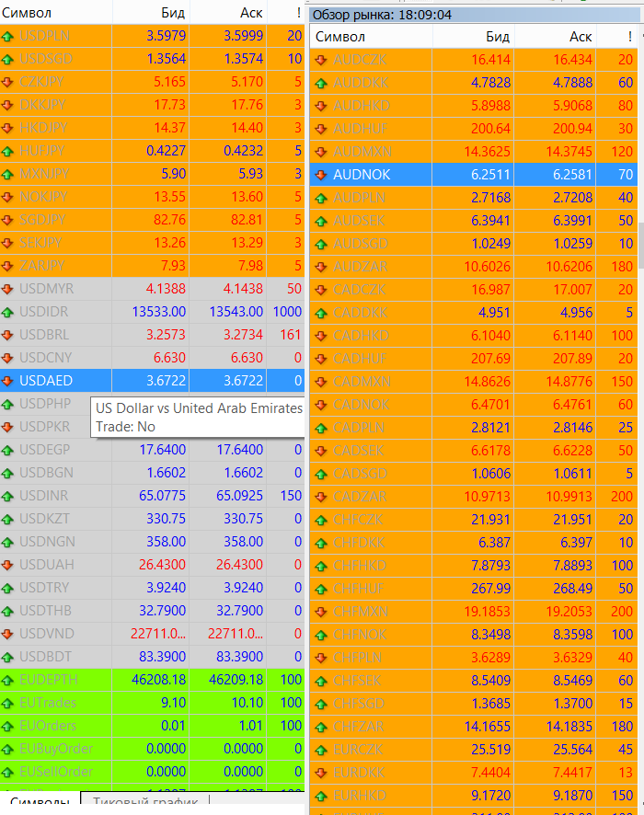
Task: Click the Бид header in right panel
Action: tap(473, 37)
